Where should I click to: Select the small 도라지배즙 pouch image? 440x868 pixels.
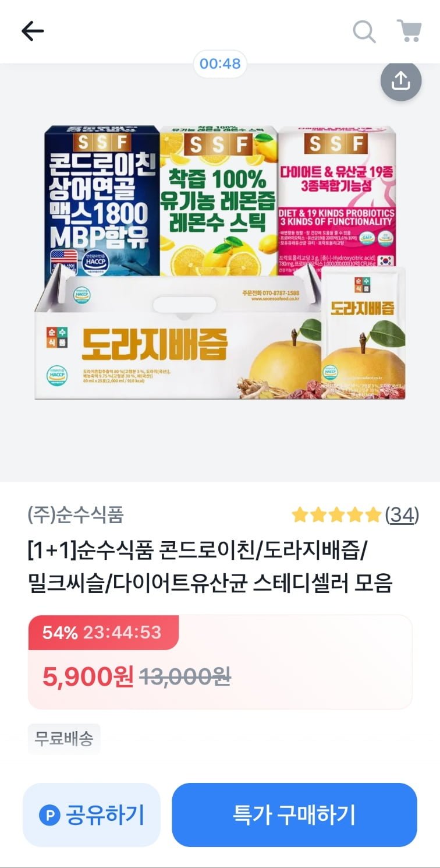pyautogui.click(x=364, y=332)
